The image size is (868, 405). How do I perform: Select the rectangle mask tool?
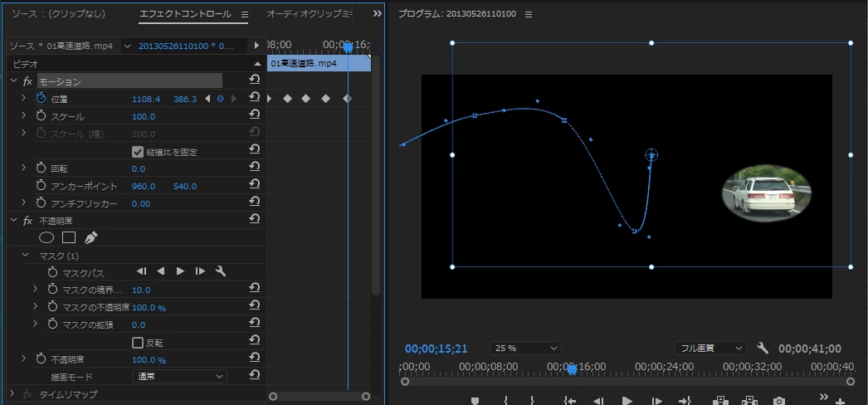coord(69,238)
